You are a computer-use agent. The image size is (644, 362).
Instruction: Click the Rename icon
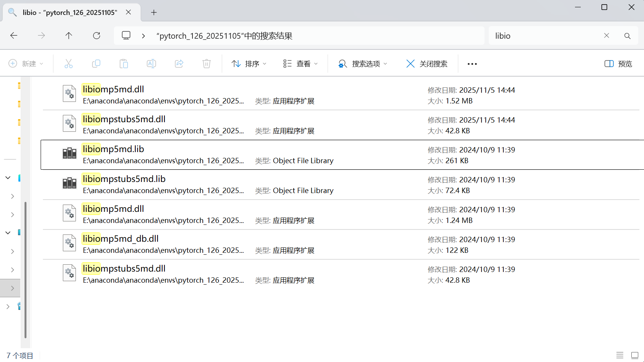pos(151,64)
